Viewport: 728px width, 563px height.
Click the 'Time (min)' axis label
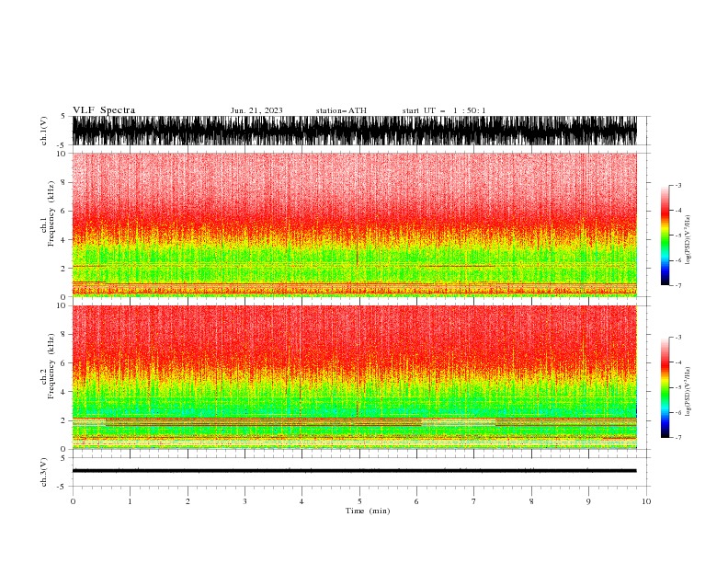tap(368, 511)
